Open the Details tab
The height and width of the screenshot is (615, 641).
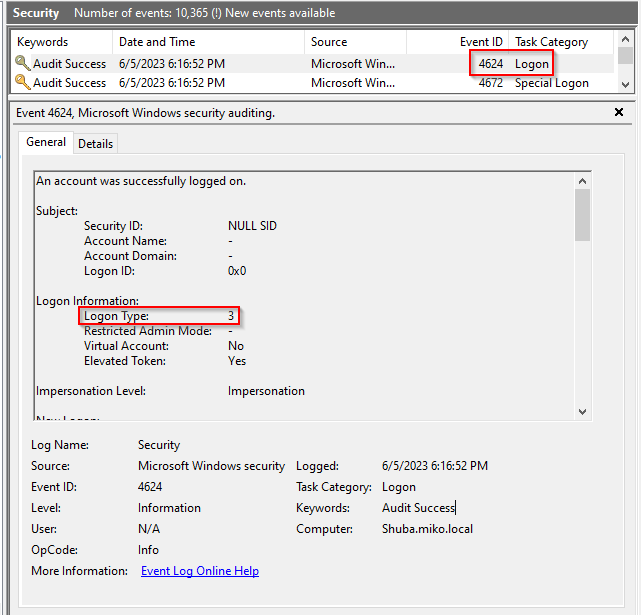click(x=96, y=144)
